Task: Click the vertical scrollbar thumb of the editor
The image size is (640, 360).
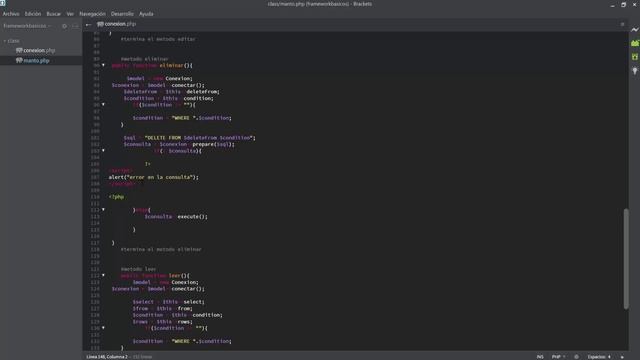Action: pos(626,259)
